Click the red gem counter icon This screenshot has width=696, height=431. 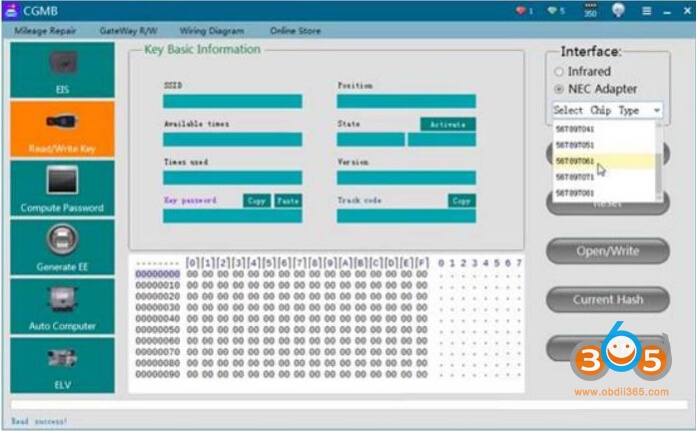click(x=524, y=11)
